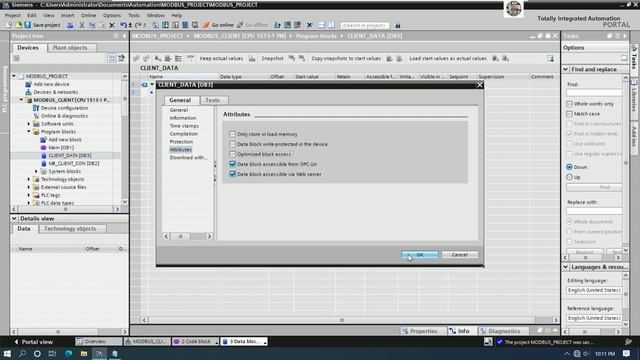Select Time stamps in dialog navigation
The height and width of the screenshot is (360, 640).
click(184, 126)
